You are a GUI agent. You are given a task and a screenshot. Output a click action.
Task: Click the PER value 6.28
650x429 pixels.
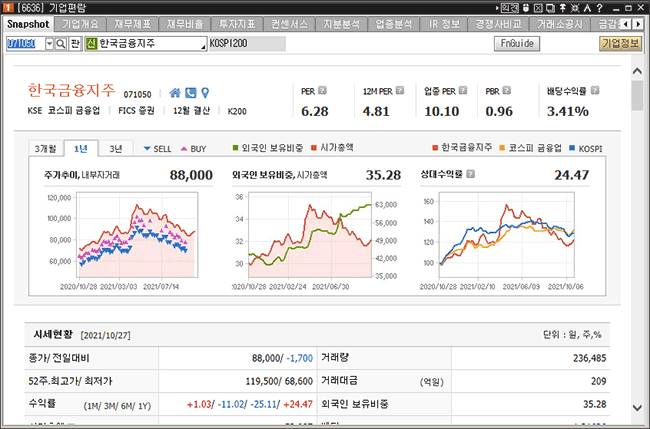(315, 111)
